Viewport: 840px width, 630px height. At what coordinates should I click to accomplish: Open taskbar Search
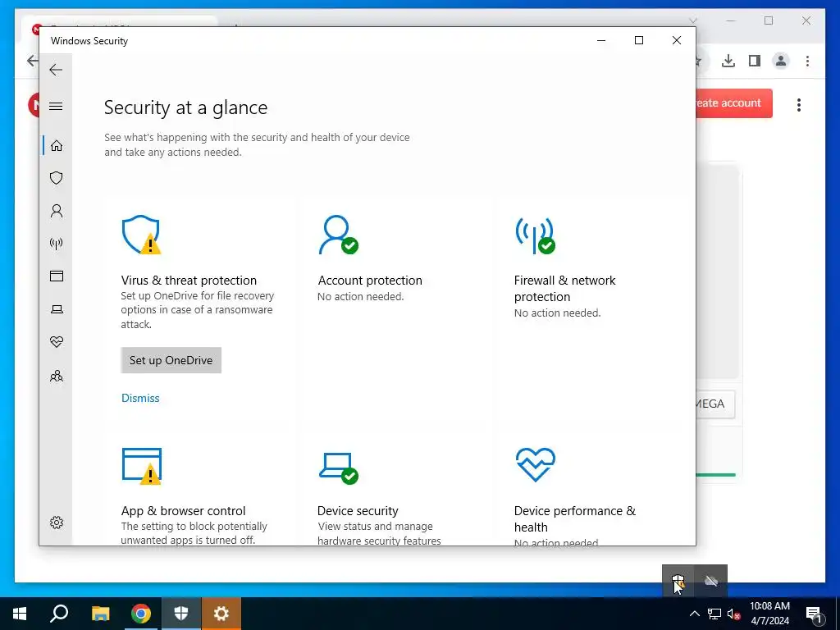pyautogui.click(x=59, y=614)
